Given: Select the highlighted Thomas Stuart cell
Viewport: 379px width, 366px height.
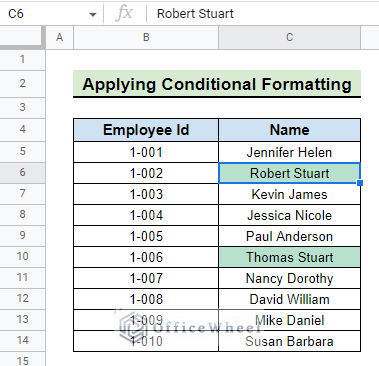Looking at the screenshot, I should [289, 257].
